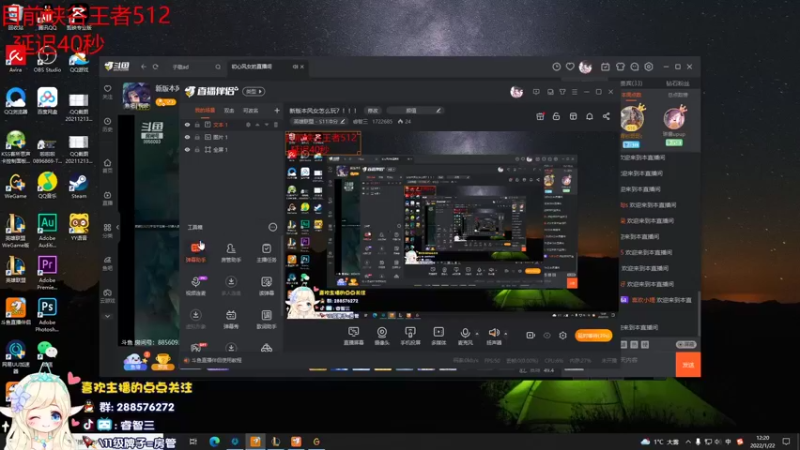Image resolution: width=800 pixels, height=450 pixels.
Task: Share the stream with the share icon
Action: click(606, 117)
